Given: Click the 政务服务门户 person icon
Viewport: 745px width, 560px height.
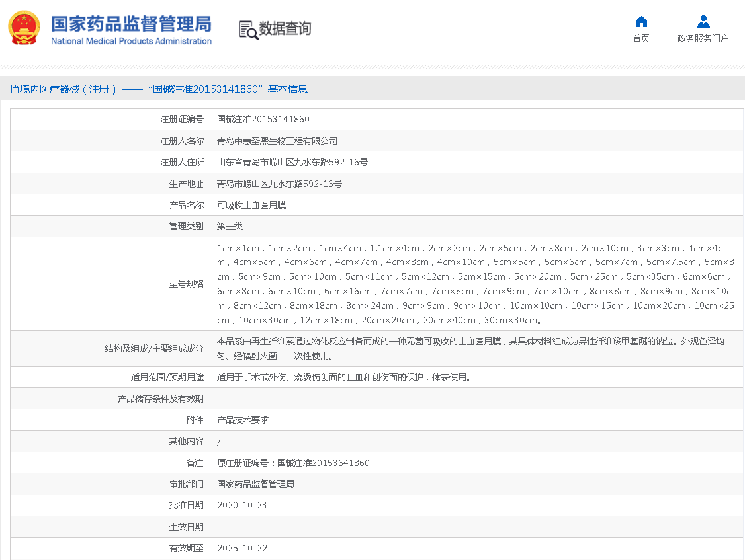Looking at the screenshot, I should click(x=703, y=22).
